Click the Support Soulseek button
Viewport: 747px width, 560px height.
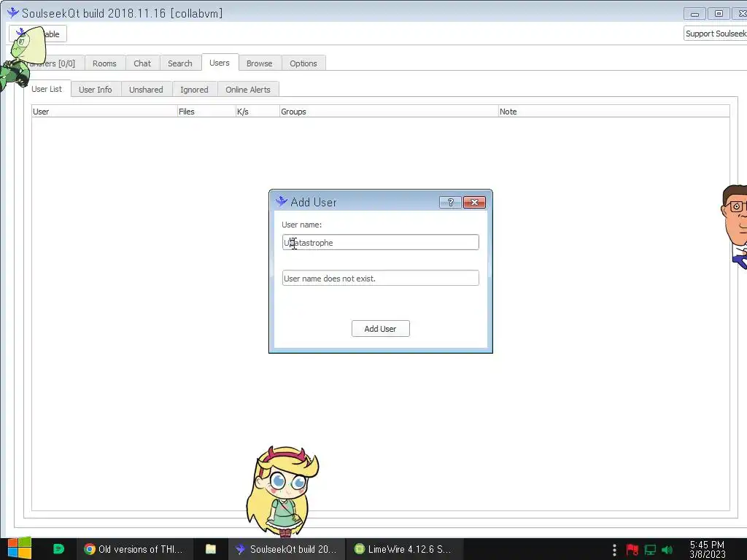coord(716,34)
